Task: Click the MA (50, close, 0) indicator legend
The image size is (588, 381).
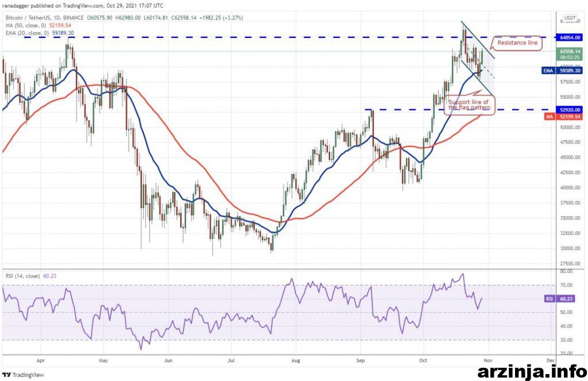Action: coord(37,25)
